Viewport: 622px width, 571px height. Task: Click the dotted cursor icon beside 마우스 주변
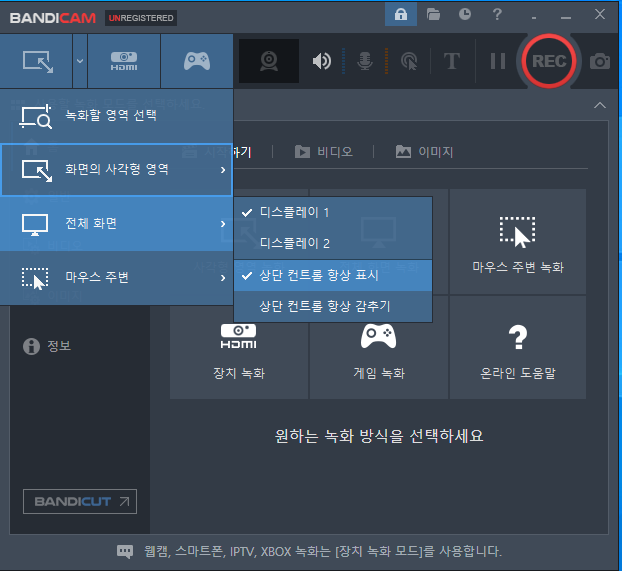click(35, 278)
